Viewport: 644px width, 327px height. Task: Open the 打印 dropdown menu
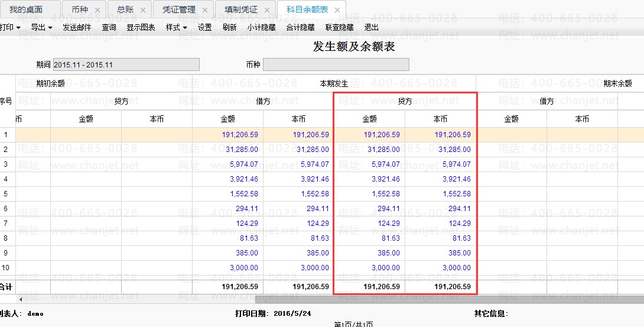click(x=10, y=27)
